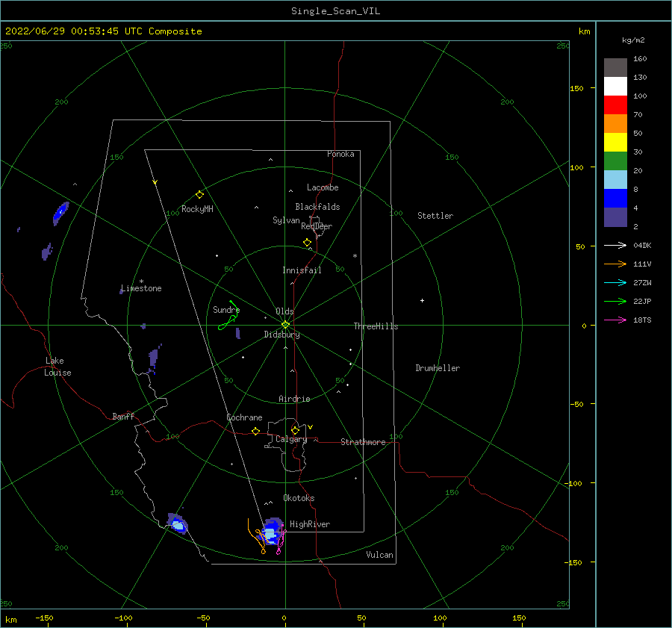Screen dimensions: 672x628
Task: Click the magenta 18TS track arrow
Action: coord(615,320)
